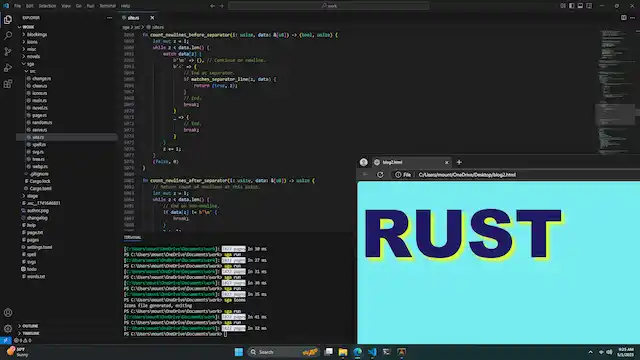
Task: Toggle the bottom panel layout button
Action: click(580, 6)
